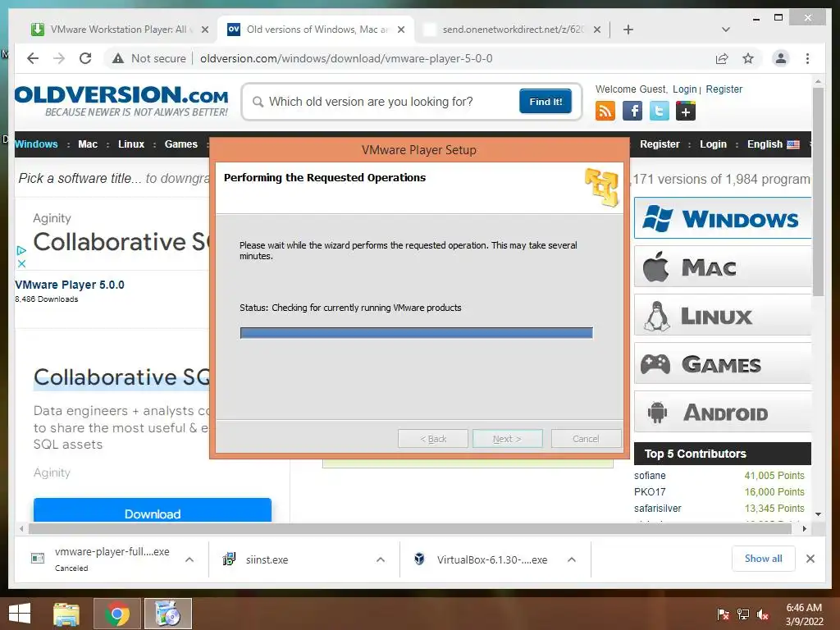Image resolution: width=840 pixels, height=630 pixels.
Task: Open the Windows item in the nav bar
Action: (36, 144)
